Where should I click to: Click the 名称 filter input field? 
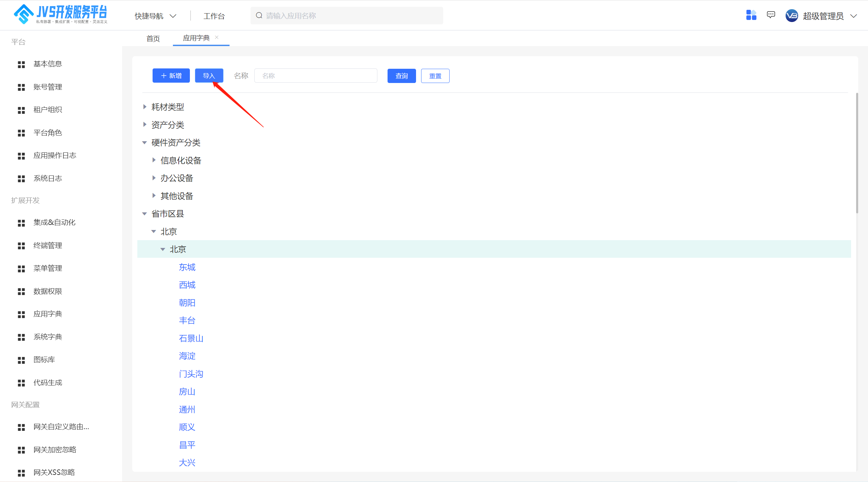click(x=316, y=76)
